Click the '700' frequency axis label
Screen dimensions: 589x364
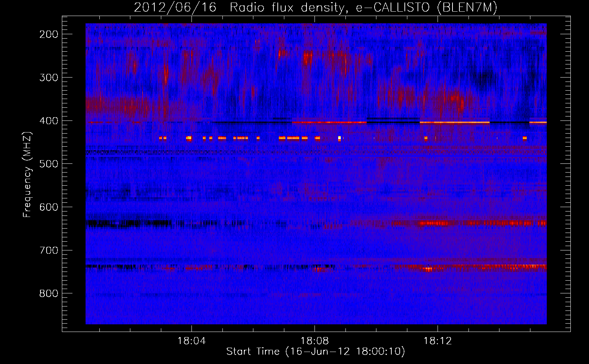pyautogui.click(x=48, y=250)
